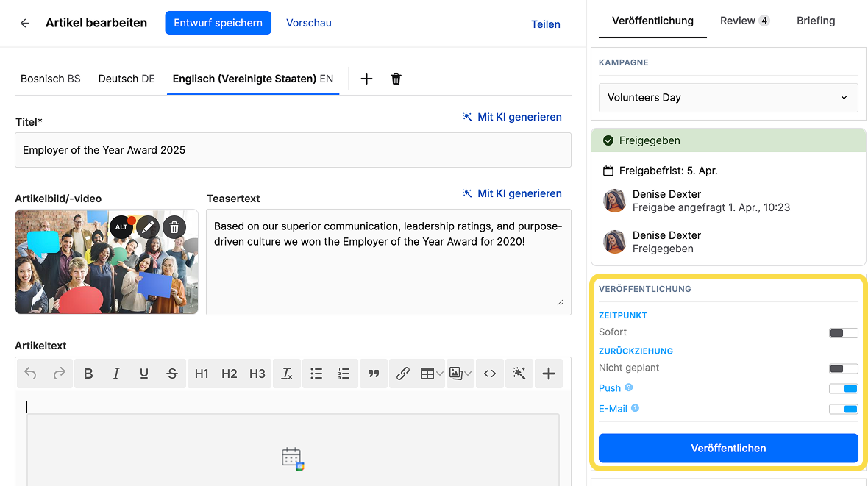Toggle underline formatting

[144, 374]
